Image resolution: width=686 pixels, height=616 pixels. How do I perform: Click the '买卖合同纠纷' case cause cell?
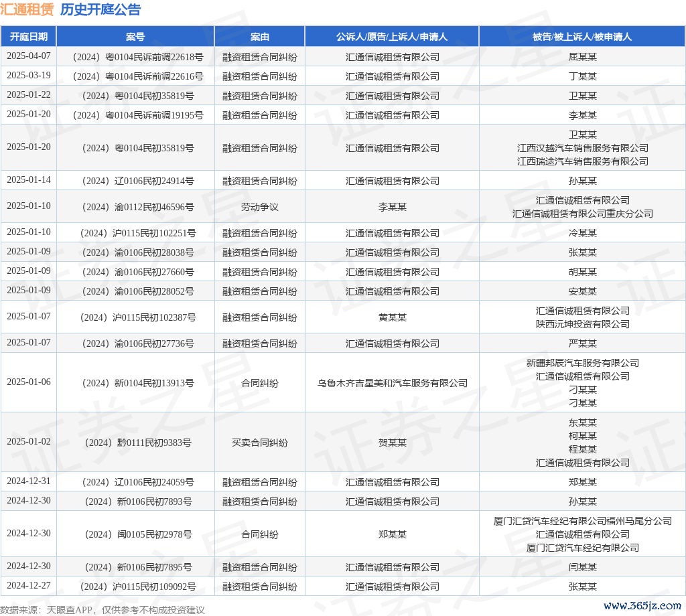tap(259, 443)
